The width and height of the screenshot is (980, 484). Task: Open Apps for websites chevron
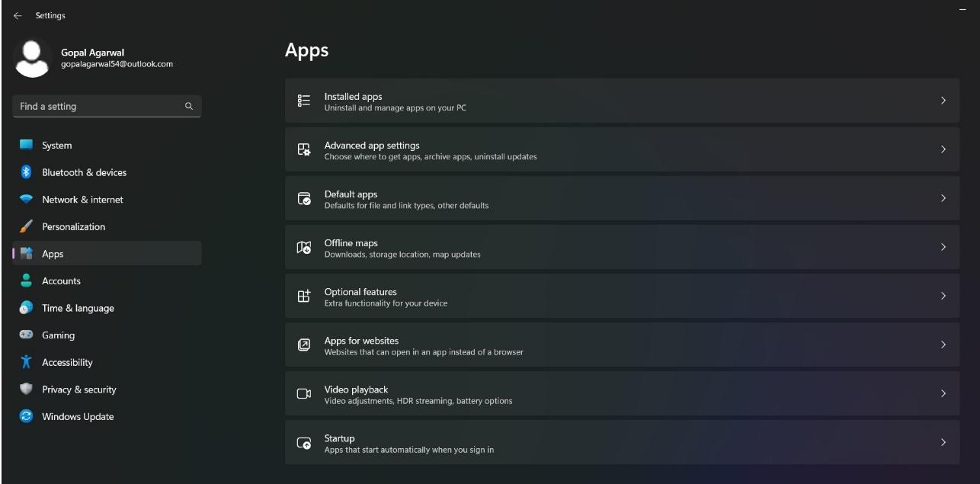[x=943, y=345]
